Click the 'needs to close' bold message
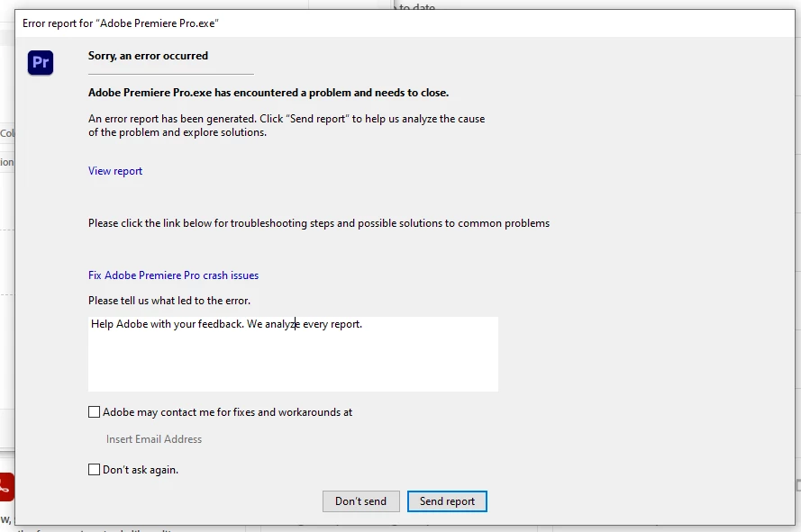 click(269, 93)
